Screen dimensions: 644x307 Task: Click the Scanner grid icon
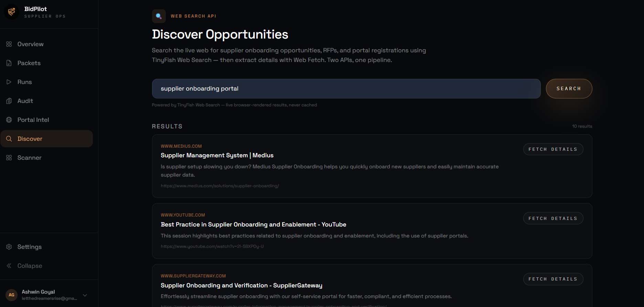click(x=9, y=158)
